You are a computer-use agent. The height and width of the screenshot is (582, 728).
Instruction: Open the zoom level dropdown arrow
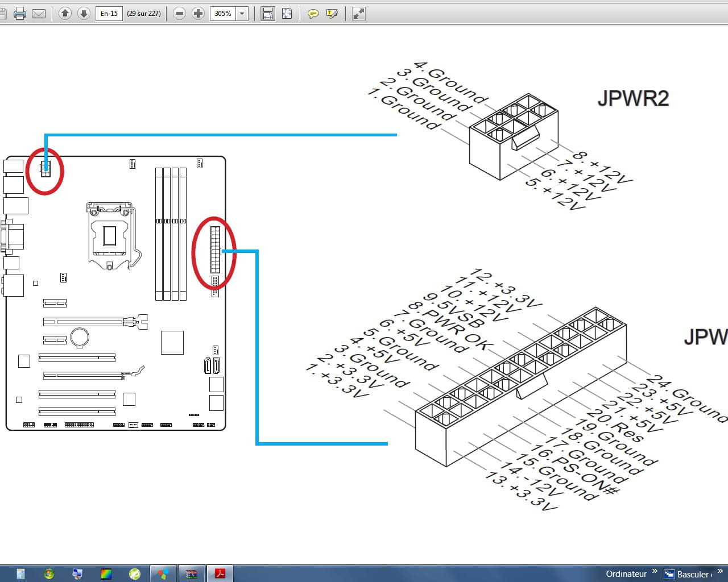click(242, 13)
